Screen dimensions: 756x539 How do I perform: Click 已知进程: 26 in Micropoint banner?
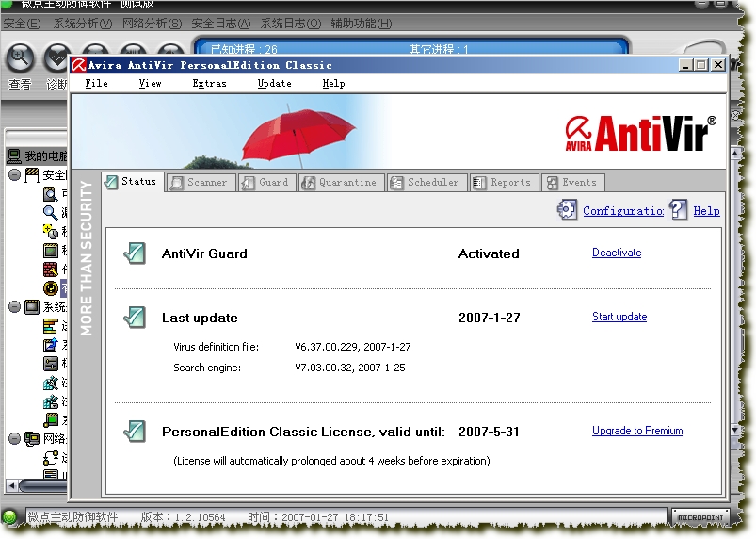tap(244, 49)
